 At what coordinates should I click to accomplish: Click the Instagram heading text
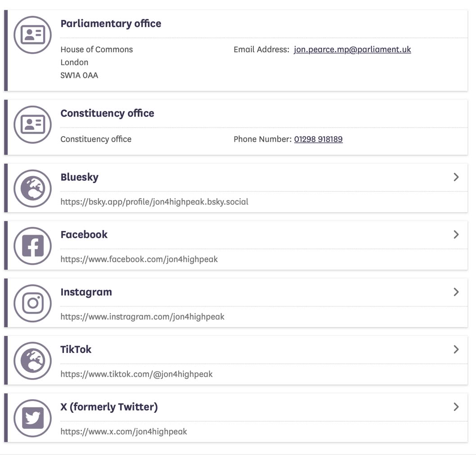[x=86, y=292]
